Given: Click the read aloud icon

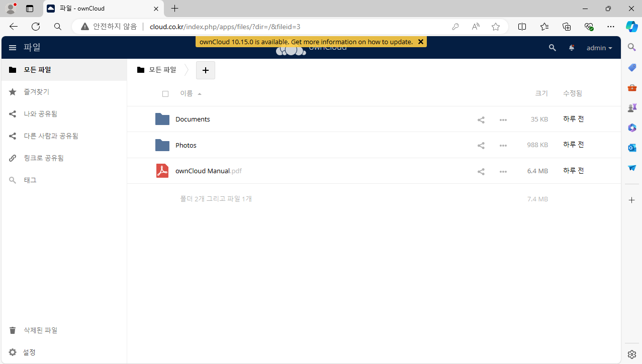Looking at the screenshot, I should (x=476, y=27).
